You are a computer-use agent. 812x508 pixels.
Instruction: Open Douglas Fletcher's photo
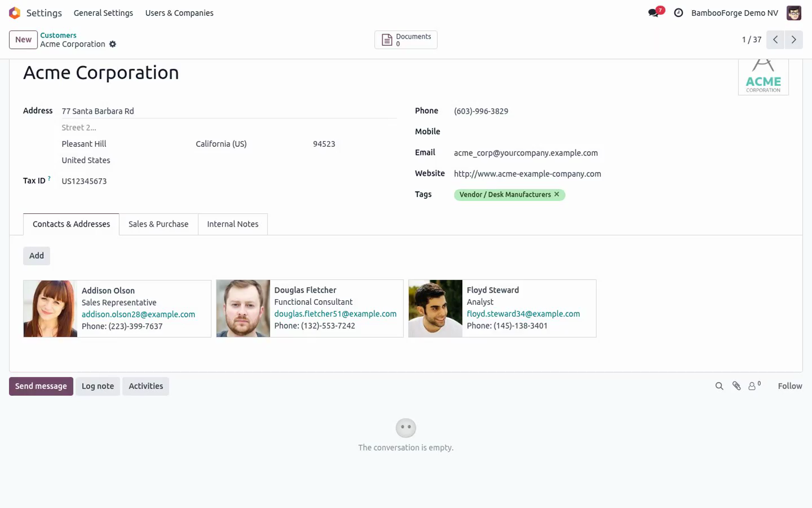(x=243, y=308)
